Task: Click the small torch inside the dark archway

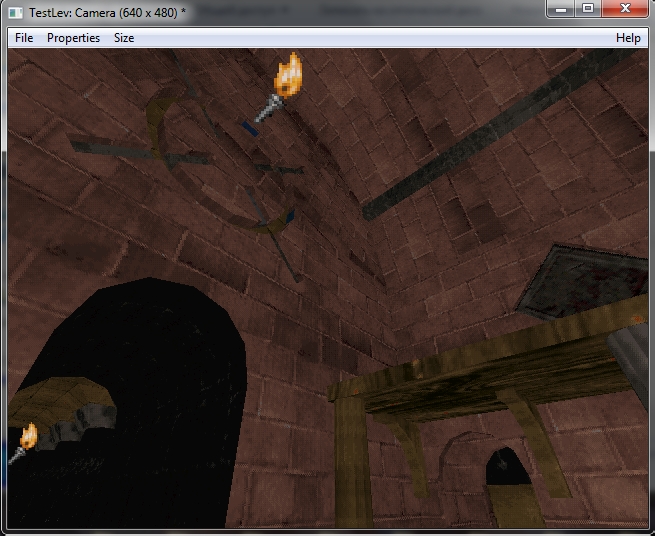Action: point(23,443)
